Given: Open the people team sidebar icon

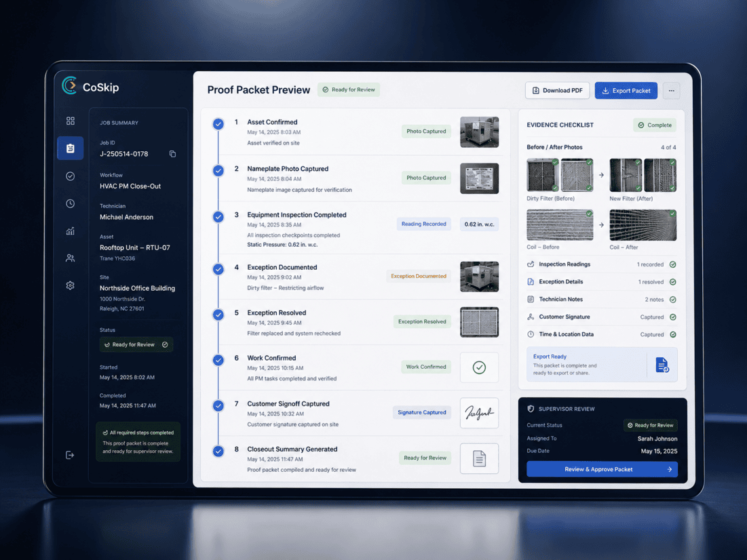Looking at the screenshot, I should click(x=70, y=258).
